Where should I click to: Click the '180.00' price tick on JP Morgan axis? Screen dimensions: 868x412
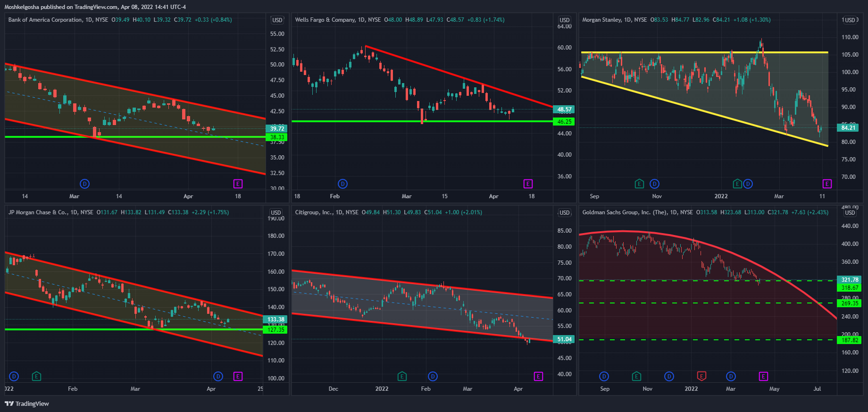[x=276, y=236]
